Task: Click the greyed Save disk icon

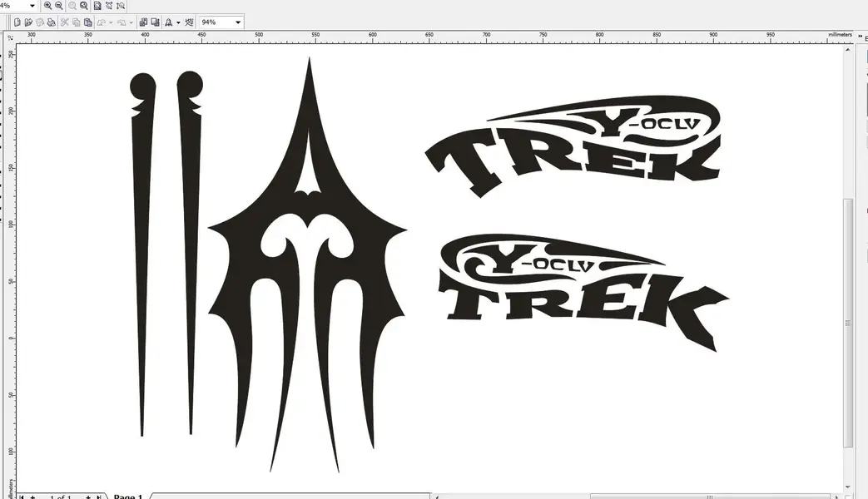Action: point(40,22)
